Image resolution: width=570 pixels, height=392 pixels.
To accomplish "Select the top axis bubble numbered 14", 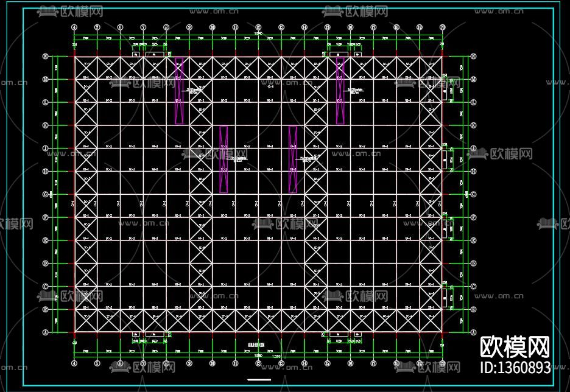I will point(304,27).
